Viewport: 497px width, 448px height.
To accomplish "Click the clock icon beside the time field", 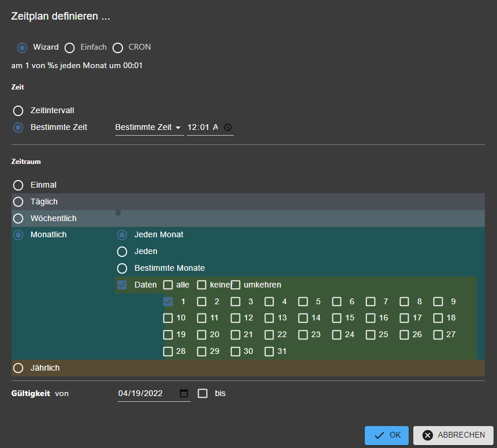I will (227, 127).
